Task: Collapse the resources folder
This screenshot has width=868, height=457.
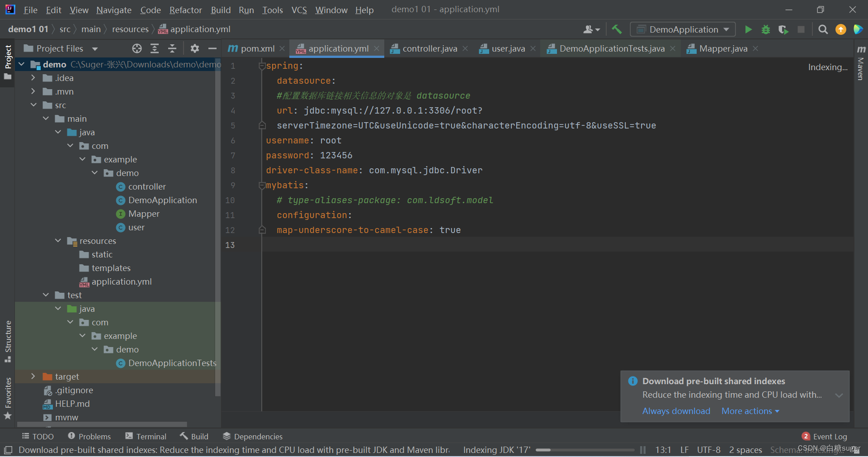Action: 57,241
